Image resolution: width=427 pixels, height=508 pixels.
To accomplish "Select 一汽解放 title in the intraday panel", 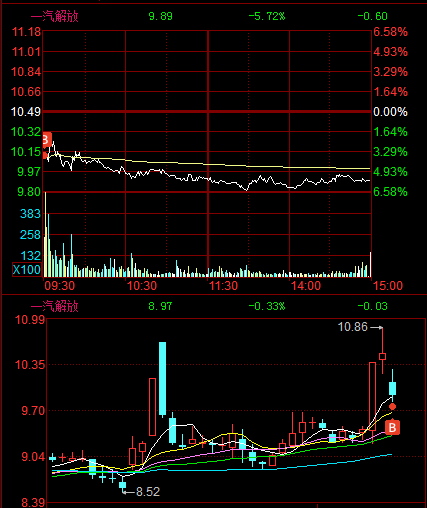I will pos(55,16).
